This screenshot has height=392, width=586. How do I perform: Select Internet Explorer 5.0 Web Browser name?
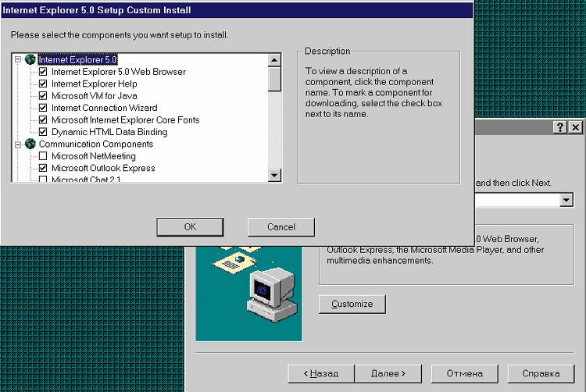pos(119,72)
